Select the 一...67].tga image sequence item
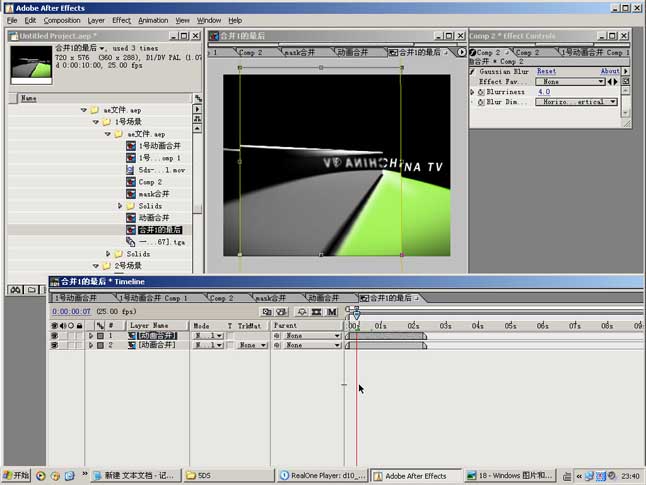This screenshot has width=646, height=485. (156, 242)
